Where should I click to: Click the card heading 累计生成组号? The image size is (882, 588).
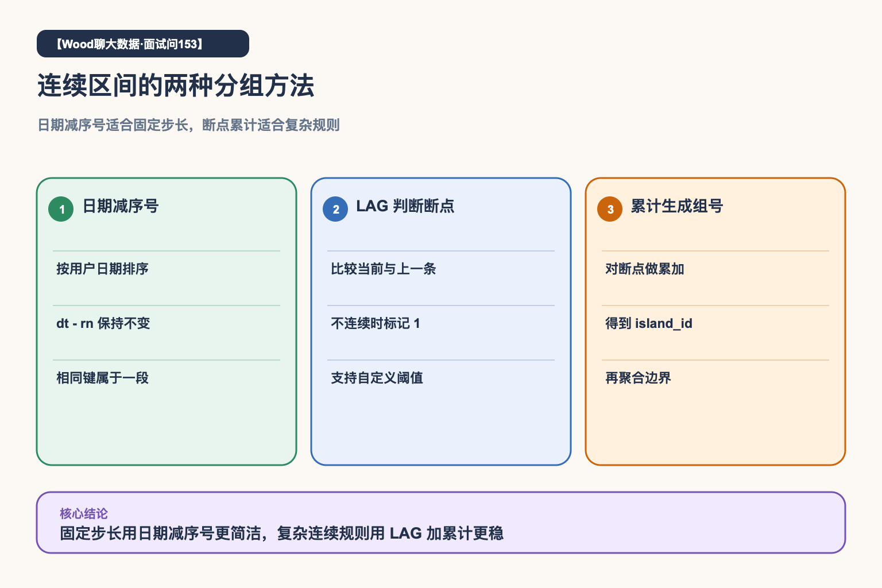tap(677, 206)
